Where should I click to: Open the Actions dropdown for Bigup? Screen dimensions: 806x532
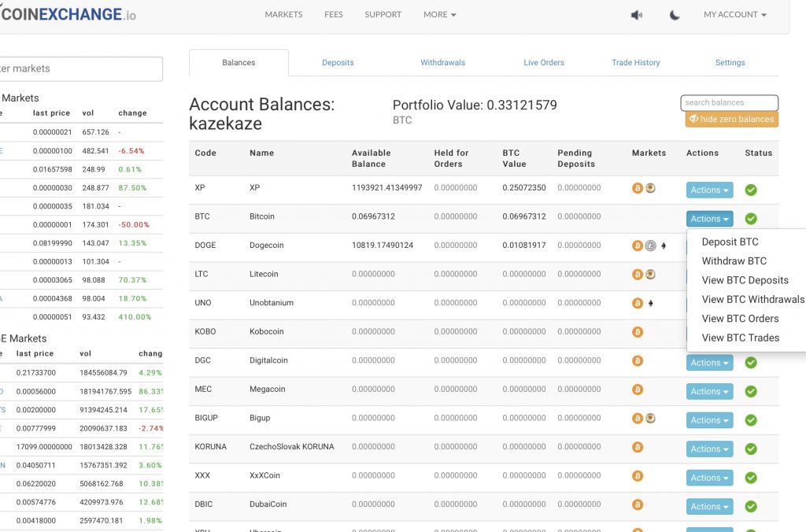(x=709, y=420)
